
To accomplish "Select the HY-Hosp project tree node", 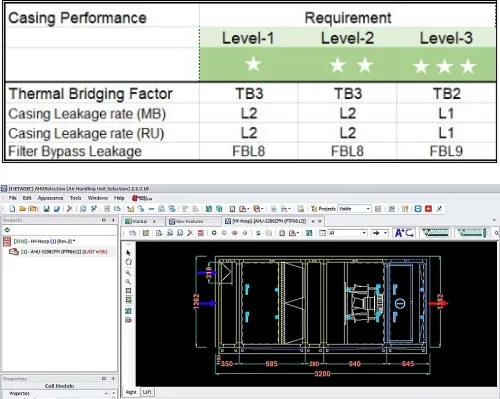I will coord(45,241).
